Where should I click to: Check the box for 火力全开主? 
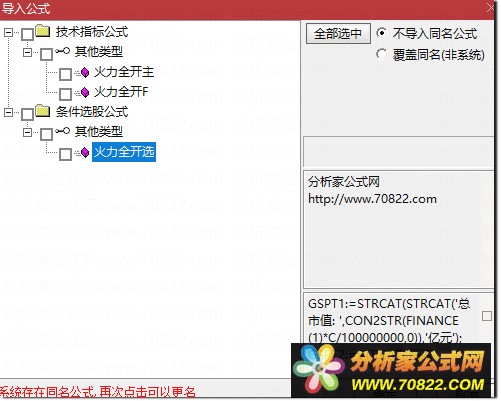pos(65,74)
